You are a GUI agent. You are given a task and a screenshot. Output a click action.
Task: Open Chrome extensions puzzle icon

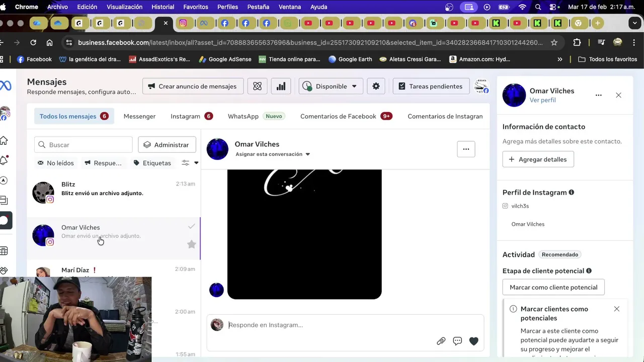point(577,42)
